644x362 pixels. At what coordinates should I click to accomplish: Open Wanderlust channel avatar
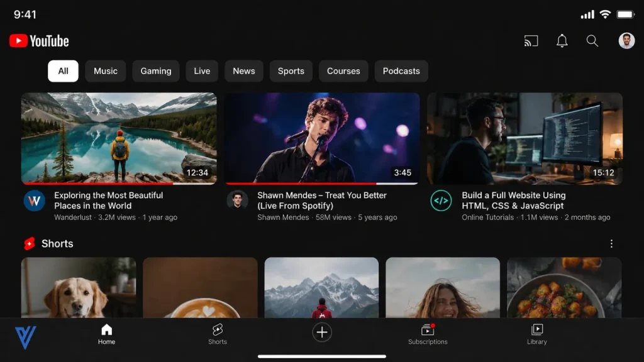(34, 200)
